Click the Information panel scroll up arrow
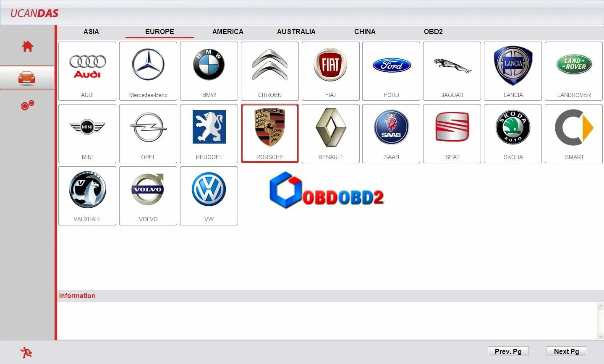The image size is (604, 364). [601, 306]
